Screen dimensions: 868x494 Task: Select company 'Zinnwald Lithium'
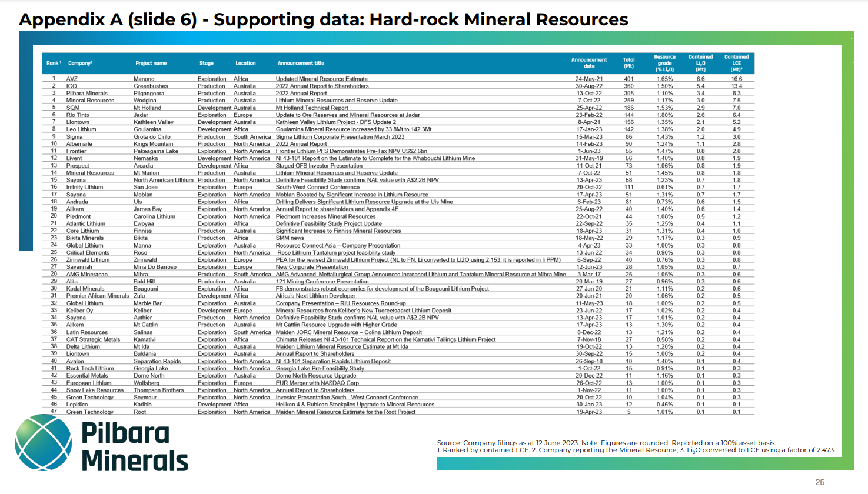click(88, 259)
